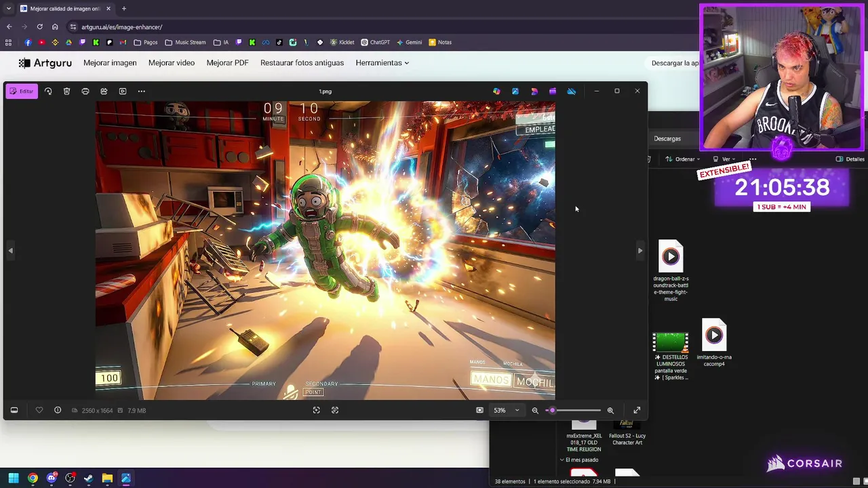Screen dimensions: 868x488
Task: Select the Mejorar calidad de imagen tab
Action: click(66, 9)
